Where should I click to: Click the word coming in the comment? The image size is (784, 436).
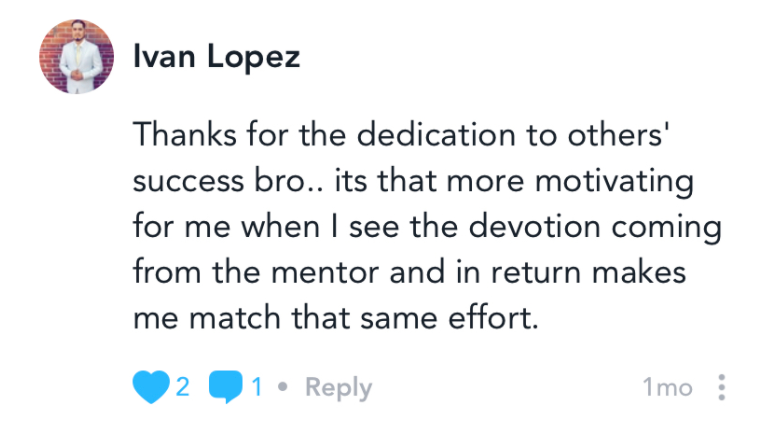667,227
